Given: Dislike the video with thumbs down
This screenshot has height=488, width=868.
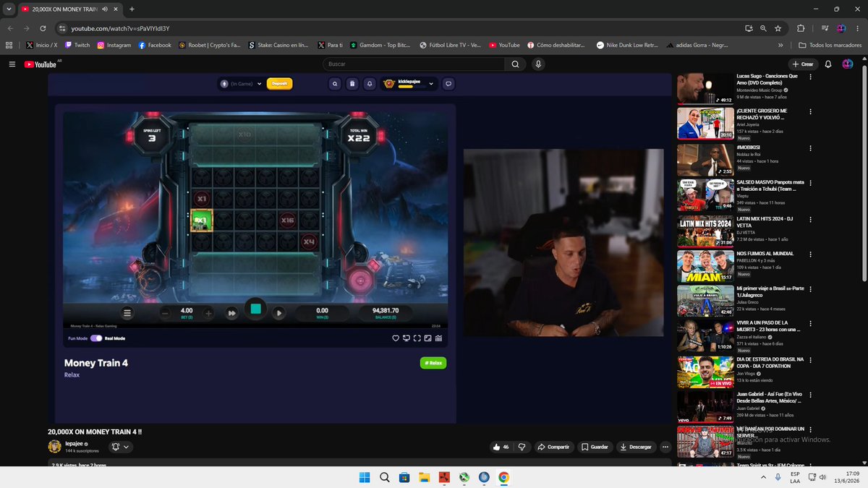Looking at the screenshot, I should pos(522,447).
